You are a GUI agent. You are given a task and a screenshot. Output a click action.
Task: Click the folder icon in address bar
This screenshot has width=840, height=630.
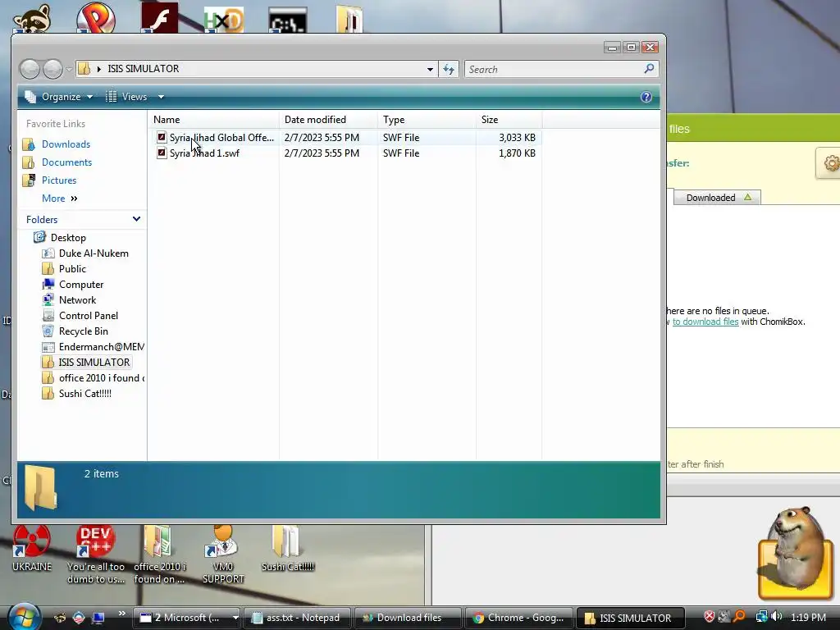click(x=84, y=69)
